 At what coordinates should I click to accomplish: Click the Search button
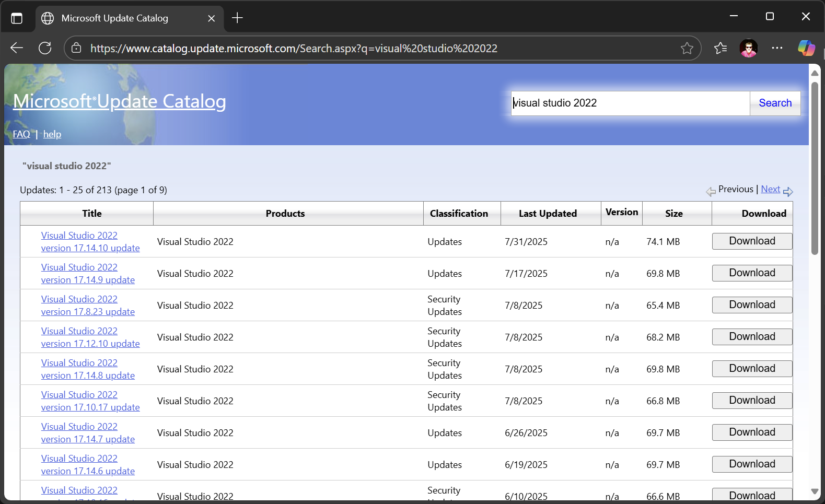775,103
